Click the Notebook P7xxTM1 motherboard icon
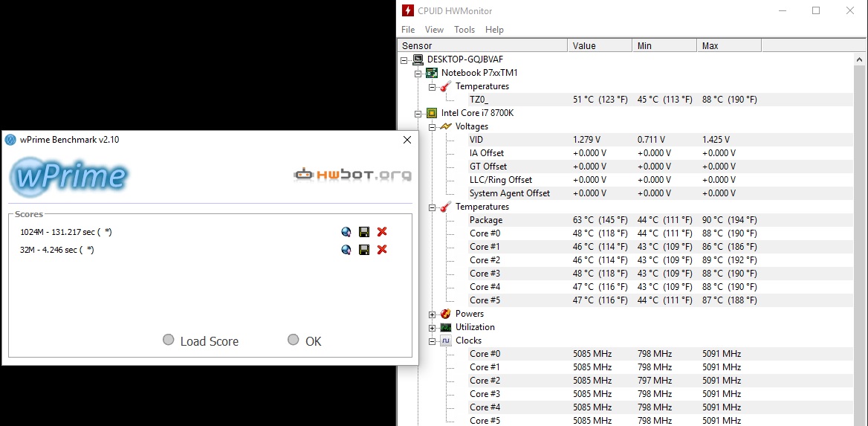 [431, 73]
